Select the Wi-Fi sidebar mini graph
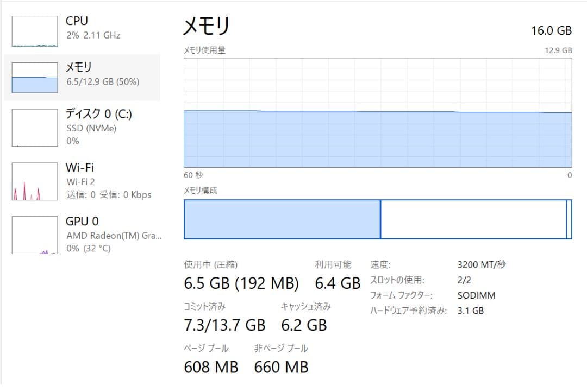Viewport: 587px width, 392px height. [x=34, y=180]
